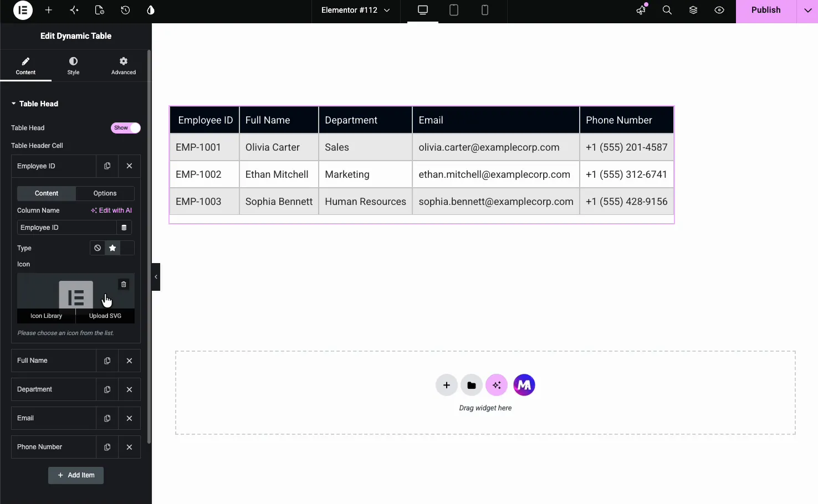Expand the Publish options arrow
Image resolution: width=818 pixels, height=504 pixels.
807,10
